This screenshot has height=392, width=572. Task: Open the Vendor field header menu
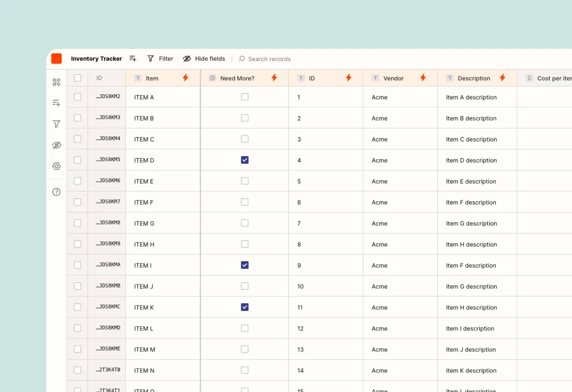pyautogui.click(x=393, y=78)
